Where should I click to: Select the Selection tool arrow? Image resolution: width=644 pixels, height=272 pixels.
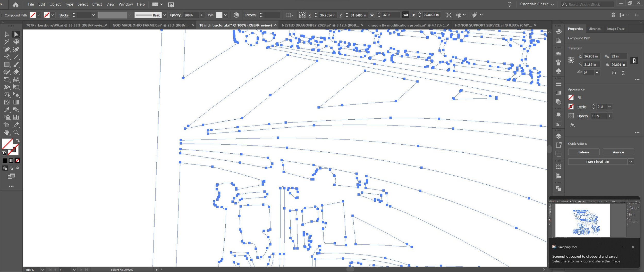tap(7, 34)
